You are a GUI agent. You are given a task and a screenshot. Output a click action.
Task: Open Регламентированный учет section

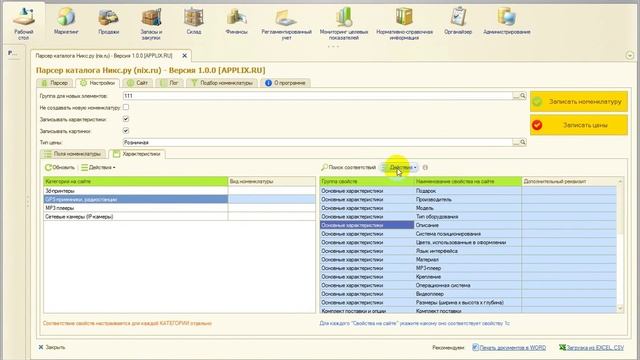point(287,24)
